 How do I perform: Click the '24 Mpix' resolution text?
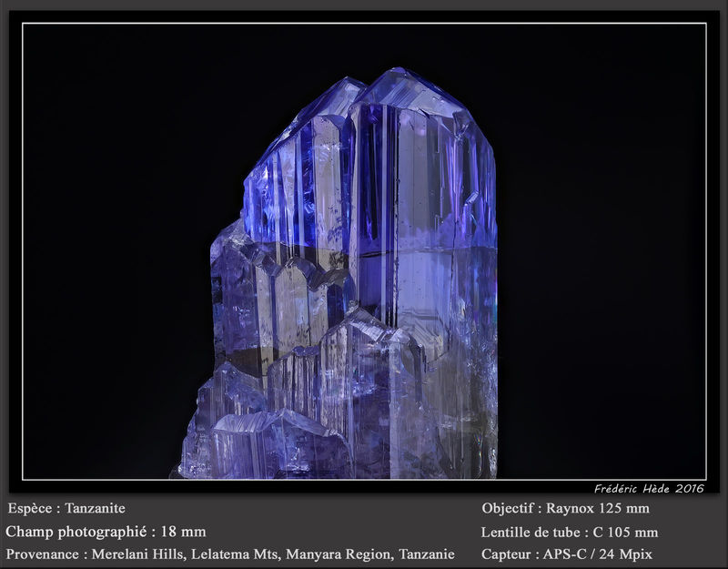pos(625,554)
